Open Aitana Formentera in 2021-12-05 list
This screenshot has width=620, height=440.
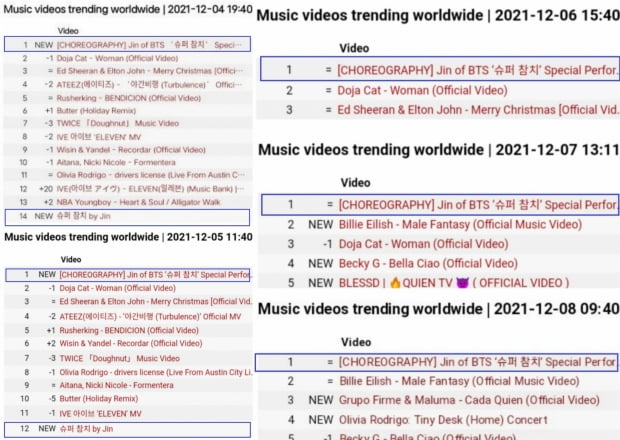click(x=116, y=385)
